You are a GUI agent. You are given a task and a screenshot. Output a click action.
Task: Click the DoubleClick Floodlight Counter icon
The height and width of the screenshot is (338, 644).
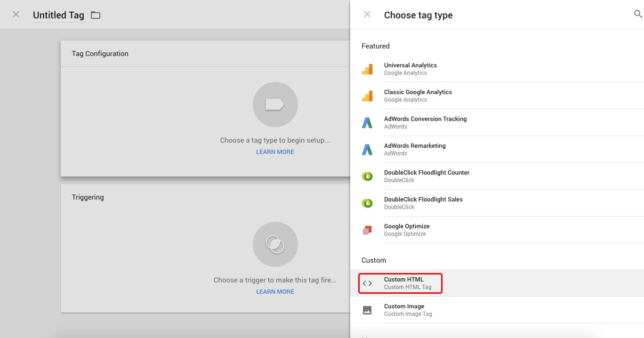pos(367,177)
